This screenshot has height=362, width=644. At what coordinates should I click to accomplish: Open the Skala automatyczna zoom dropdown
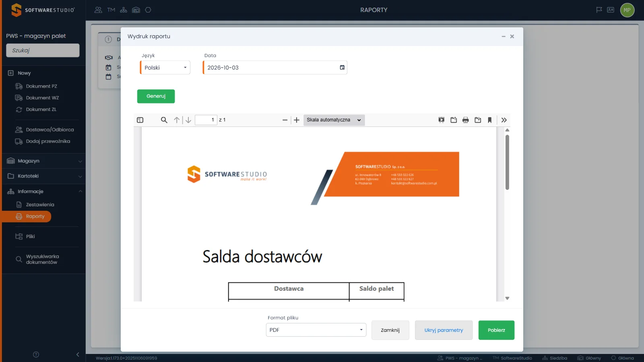click(334, 120)
